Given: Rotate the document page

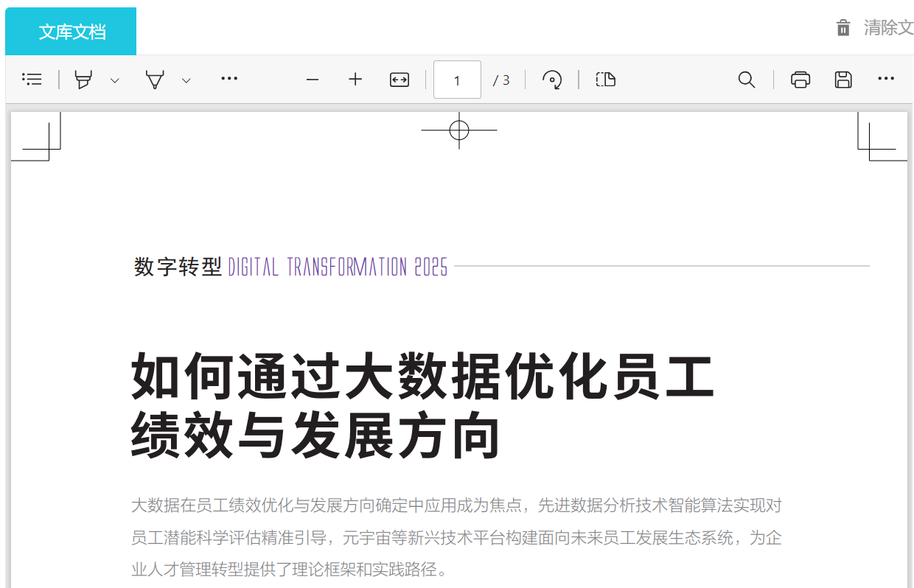Looking at the screenshot, I should pos(552,80).
